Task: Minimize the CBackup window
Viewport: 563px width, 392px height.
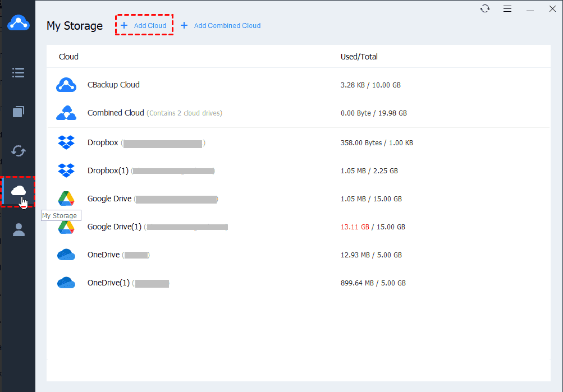Action: (530, 10)
